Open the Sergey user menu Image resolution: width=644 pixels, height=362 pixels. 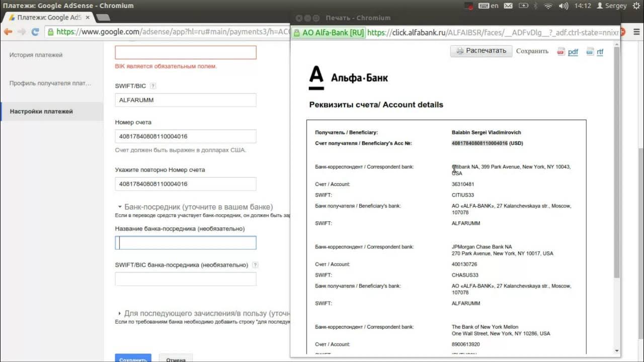pyautogui.click(x=611, y=6)
